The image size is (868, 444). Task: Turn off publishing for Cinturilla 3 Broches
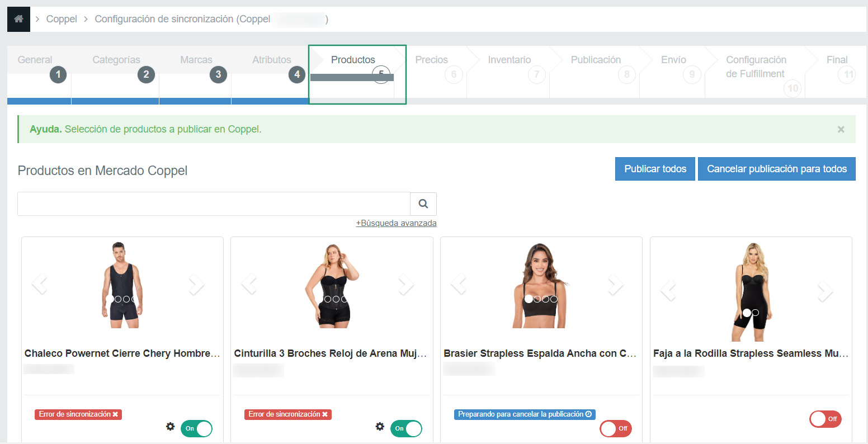click(x=406, y=428)
